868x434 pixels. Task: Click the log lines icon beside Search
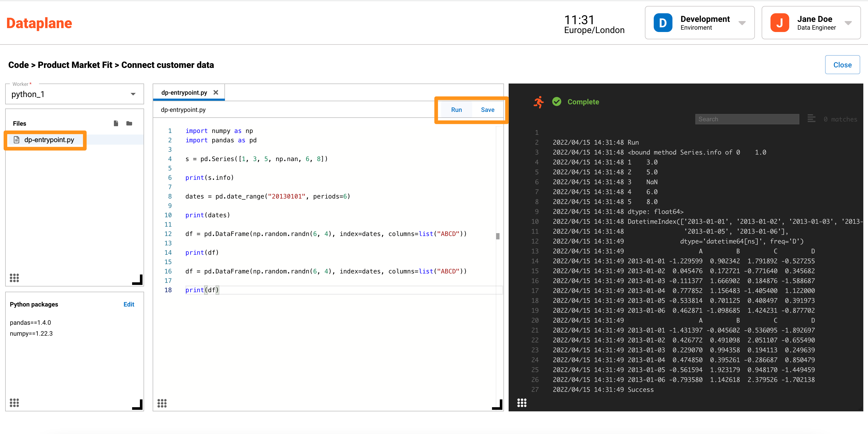(811, 118)
